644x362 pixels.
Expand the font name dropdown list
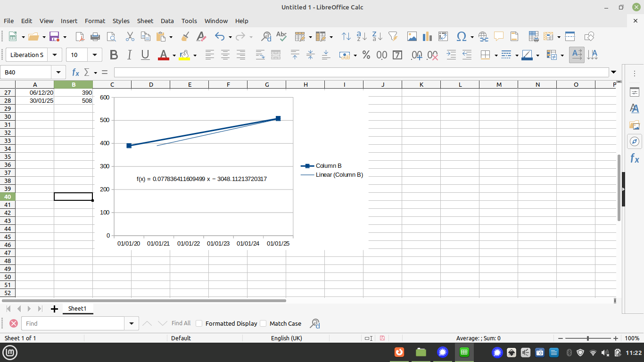55,55
